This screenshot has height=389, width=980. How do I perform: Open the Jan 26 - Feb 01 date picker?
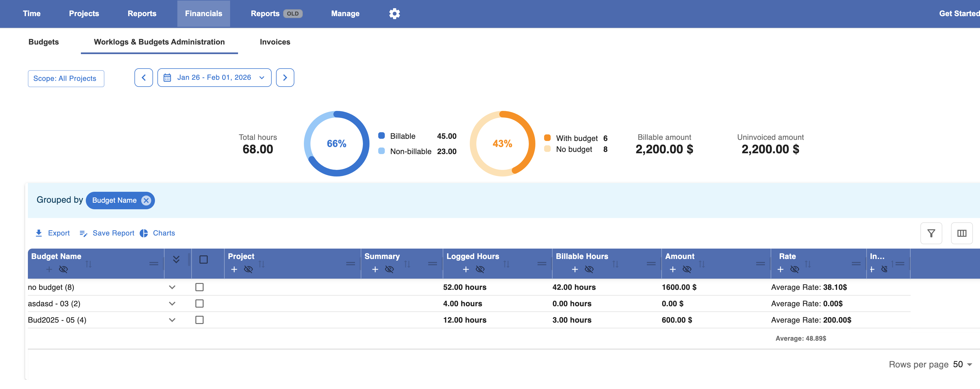point(214,78)
